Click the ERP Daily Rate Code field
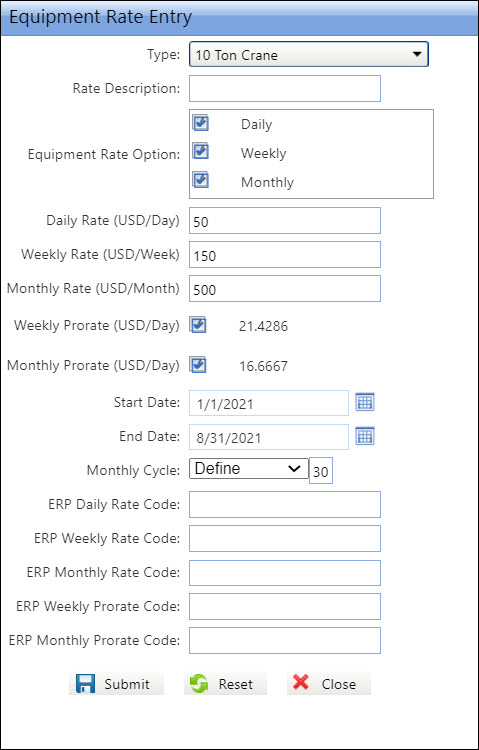This screenshot has width=479, height=750. 285,504
